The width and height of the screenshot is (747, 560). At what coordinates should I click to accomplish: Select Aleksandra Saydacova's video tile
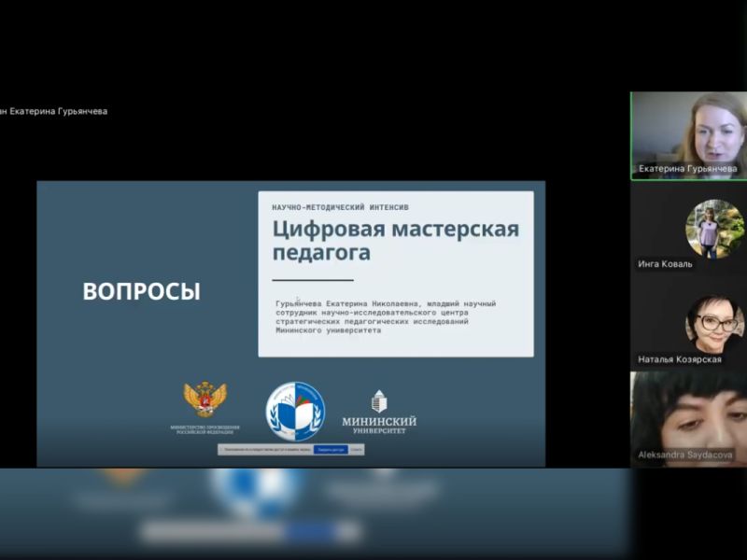(689, 419)
